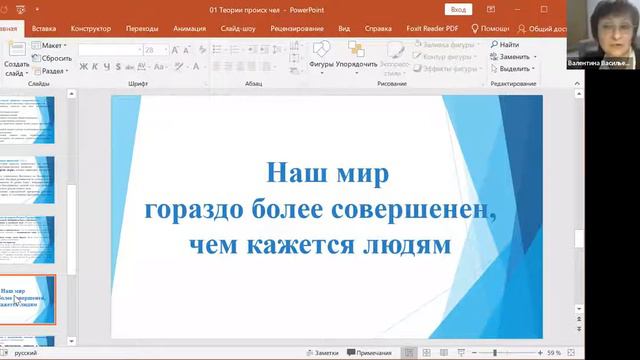Toggle the Заметки notes pane

click(322, 353)
